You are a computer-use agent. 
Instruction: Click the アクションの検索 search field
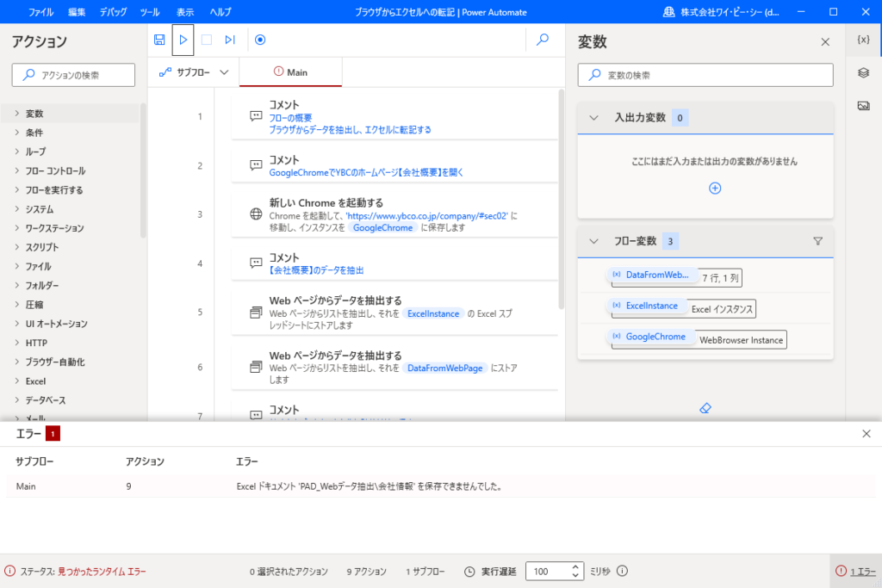tap(73, 75)
